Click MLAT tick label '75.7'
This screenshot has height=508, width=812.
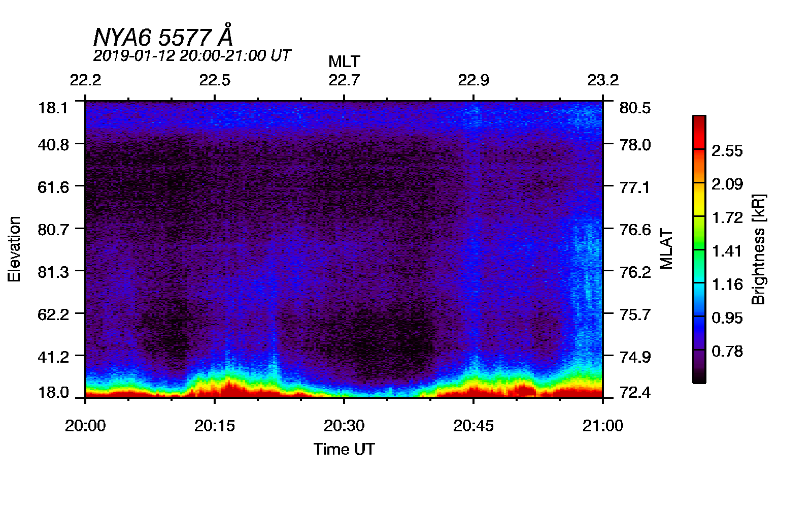[x=635, y=314]
